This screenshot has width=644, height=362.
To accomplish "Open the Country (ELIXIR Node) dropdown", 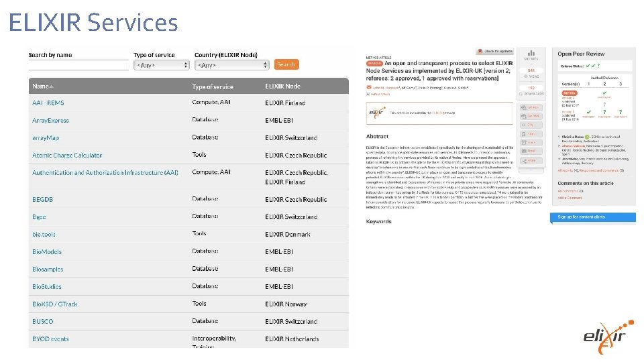I will click(x=231, y=65).
